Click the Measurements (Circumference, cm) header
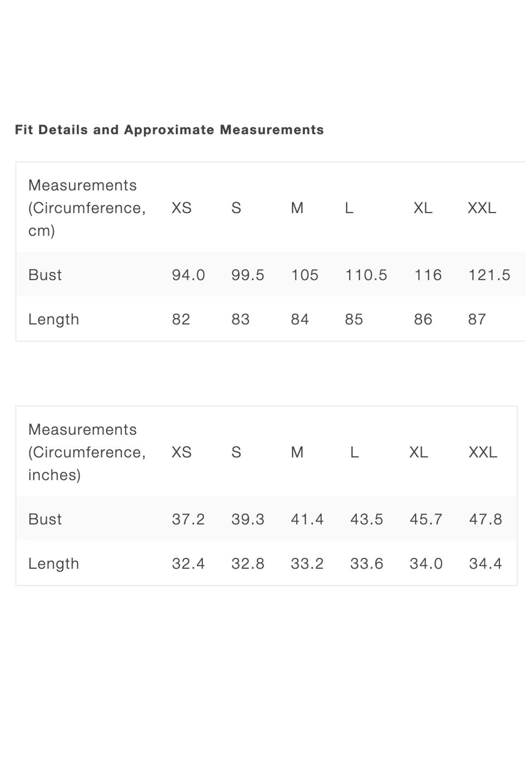This screenshot has width=532, height=757. [87, 208]
